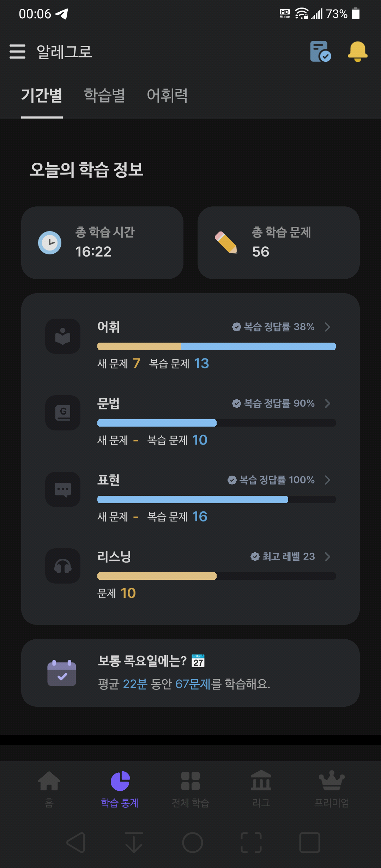Tap the 리스닝 headphones icon
This screenshot has height=868, width=381.
click(x=63, y=566)
